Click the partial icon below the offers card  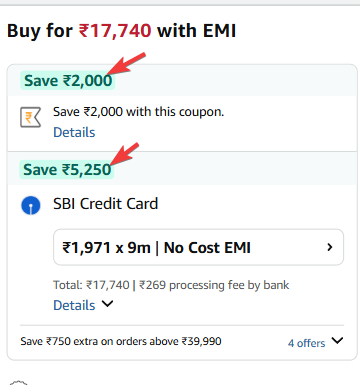(x=18, y=382)
